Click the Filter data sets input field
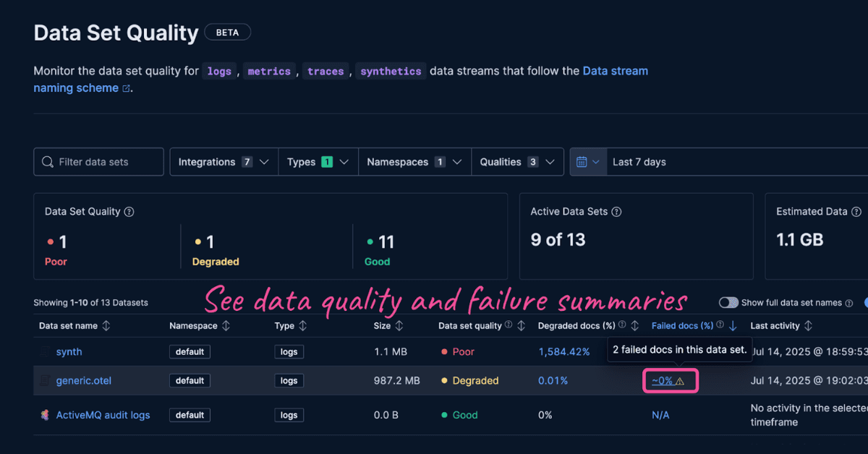 (98, 161)
